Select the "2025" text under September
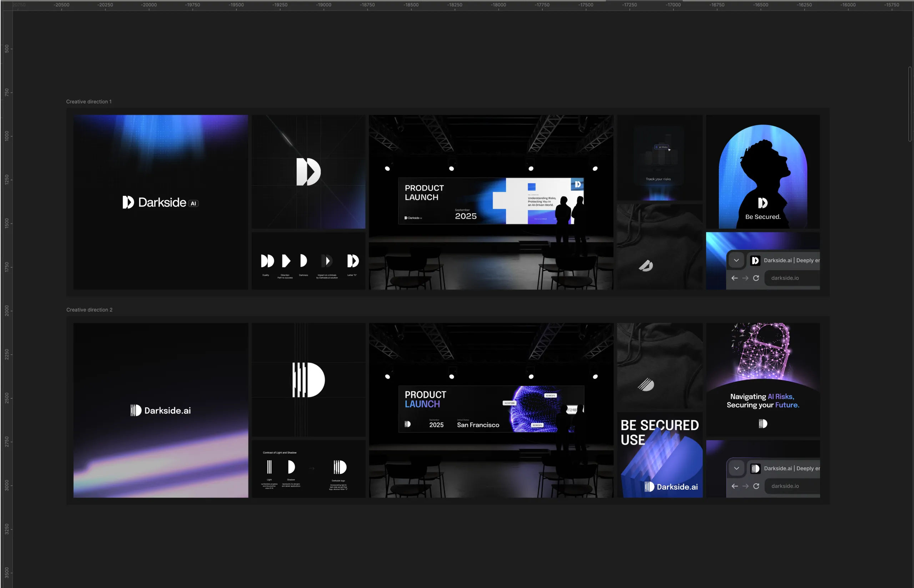 466,216
